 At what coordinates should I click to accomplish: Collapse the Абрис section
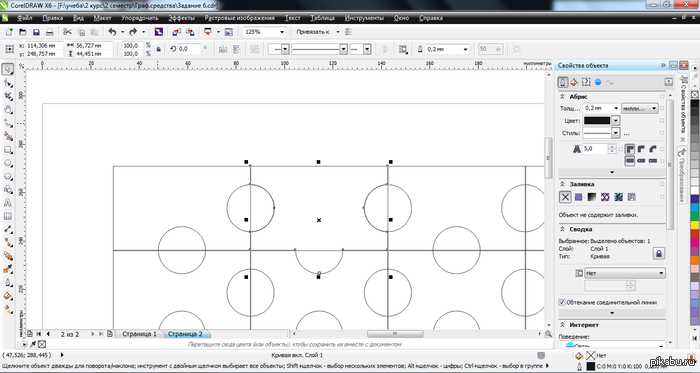click(x=562, y=96)
